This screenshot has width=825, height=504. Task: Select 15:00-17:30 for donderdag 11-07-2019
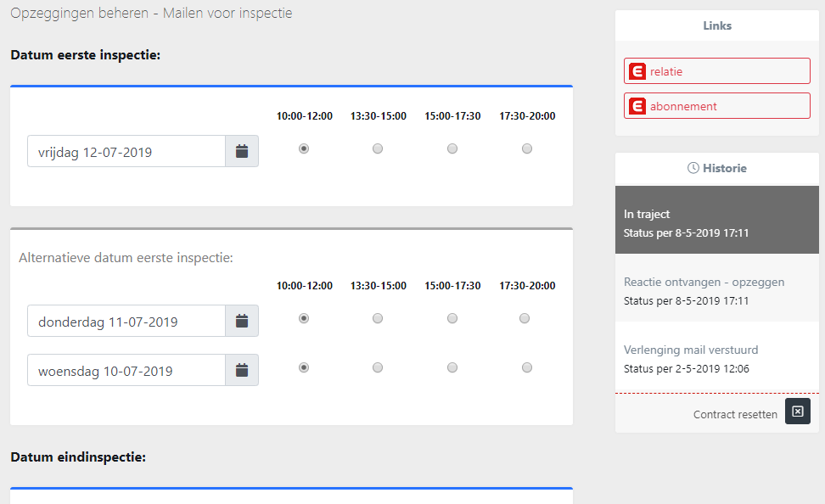click(452, 318)
